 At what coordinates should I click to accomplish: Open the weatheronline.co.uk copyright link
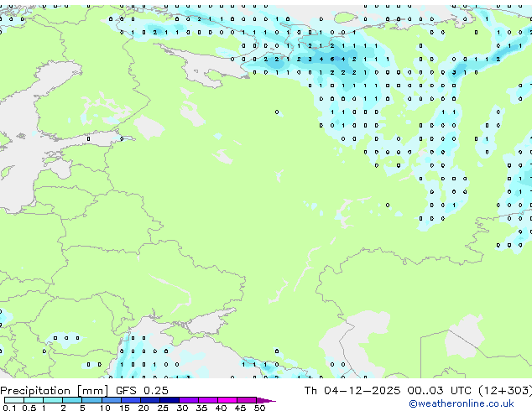462,403
